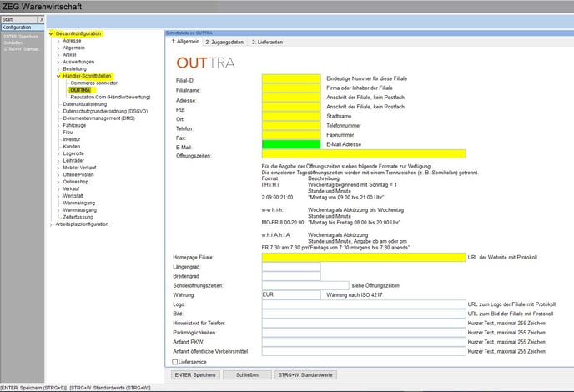Switch to the 2: Zugangsdaten tab
Viewport: 574px width, 392px height.
pyautogui.click(x=224, y=42)
